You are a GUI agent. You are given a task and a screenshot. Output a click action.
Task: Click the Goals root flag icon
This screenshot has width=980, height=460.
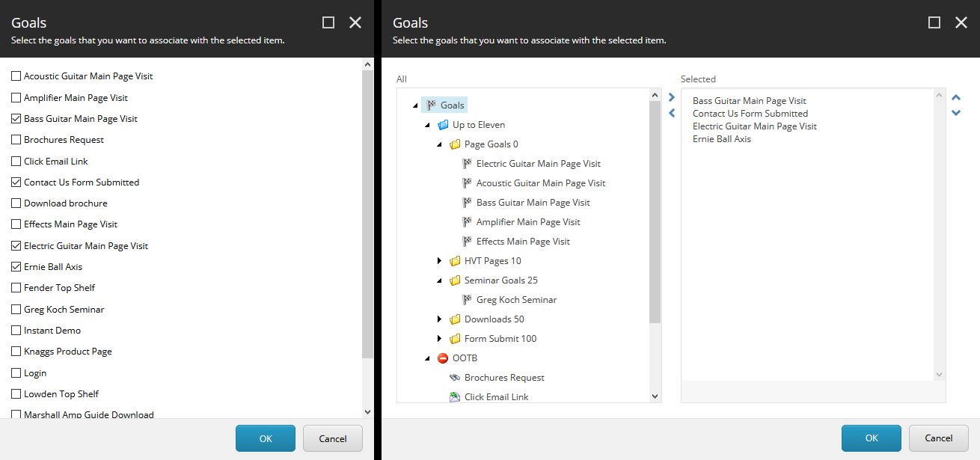point(431,105)
